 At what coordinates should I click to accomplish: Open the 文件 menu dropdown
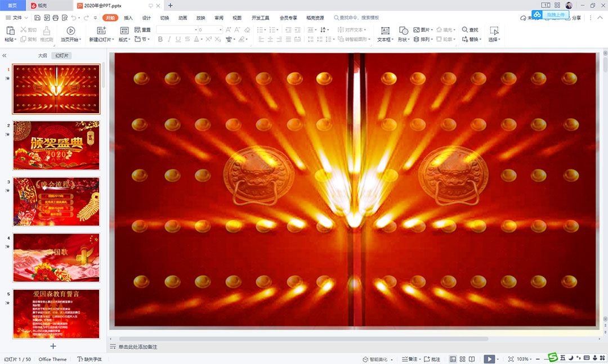(x=17, y=18)
